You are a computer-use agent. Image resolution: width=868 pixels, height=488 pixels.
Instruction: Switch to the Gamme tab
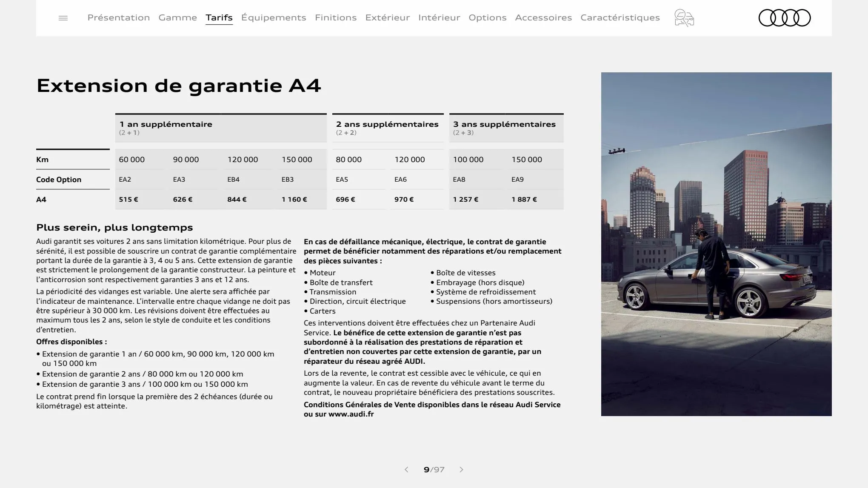178,17
